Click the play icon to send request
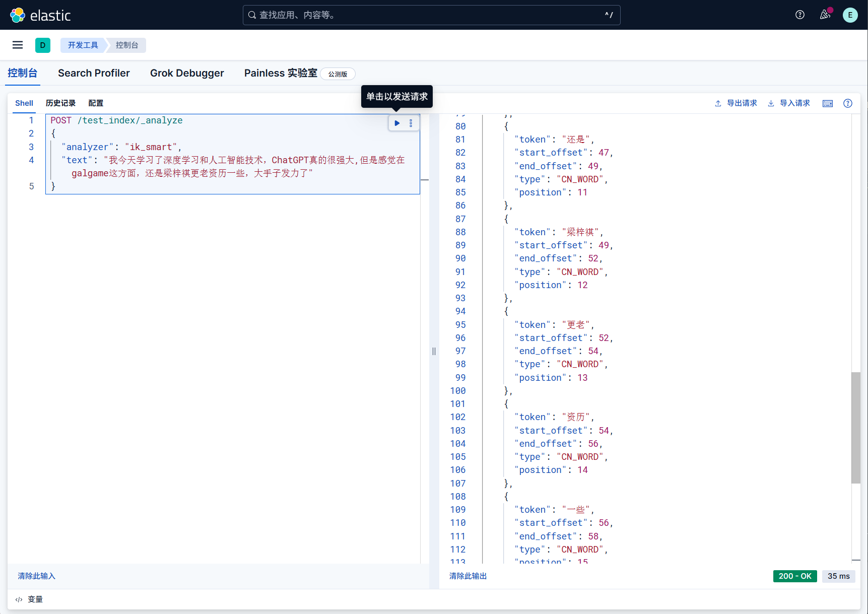This screenshot has height=614, width=868. 397,123
